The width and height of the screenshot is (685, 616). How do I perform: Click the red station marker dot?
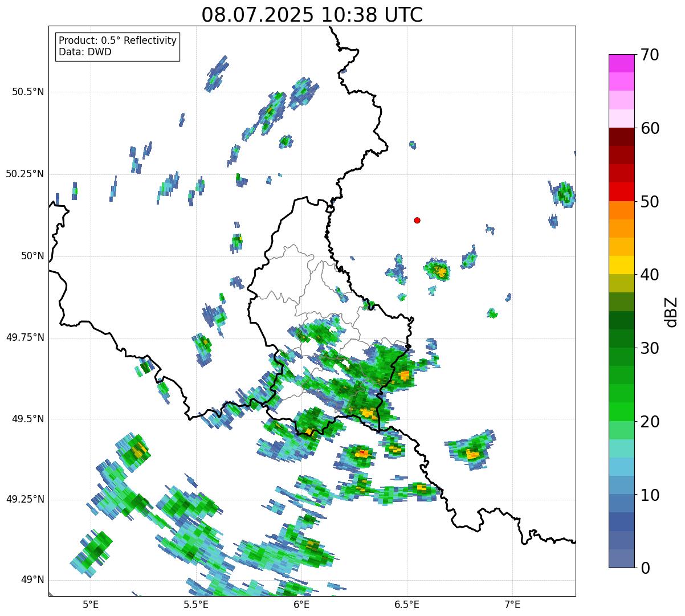click(417, 221)
